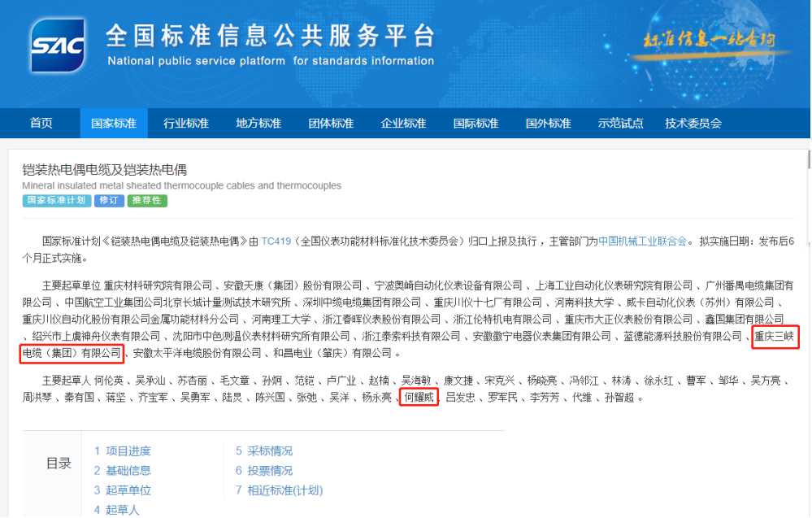812x518 pixels.
Task: Jump to 2 基础信息 section
Action: point(122,471)
